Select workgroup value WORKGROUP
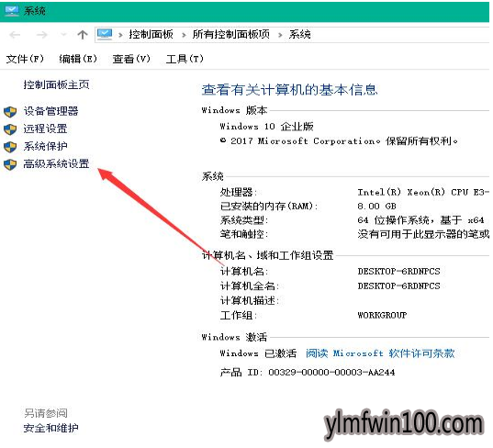Screen dimensions: 493x448 382,315
